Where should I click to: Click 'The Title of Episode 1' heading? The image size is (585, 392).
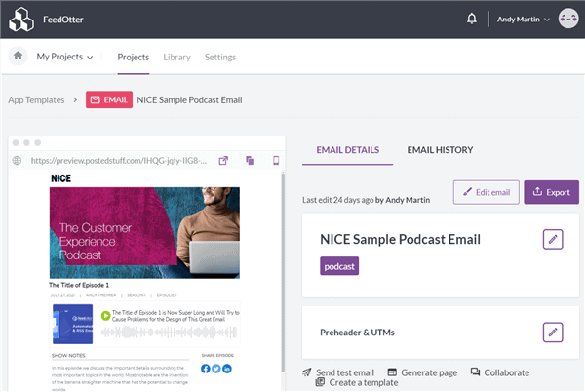pos(79,285)
